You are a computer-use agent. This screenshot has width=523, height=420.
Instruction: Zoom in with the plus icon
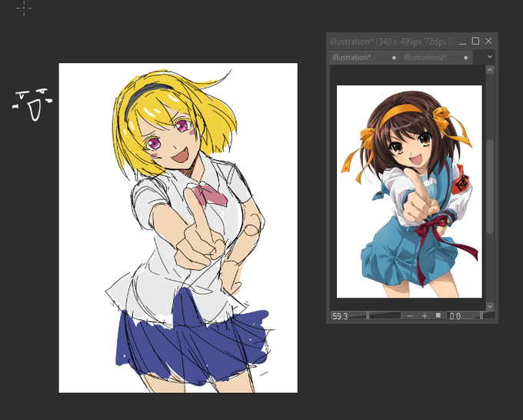pos(425,315)
